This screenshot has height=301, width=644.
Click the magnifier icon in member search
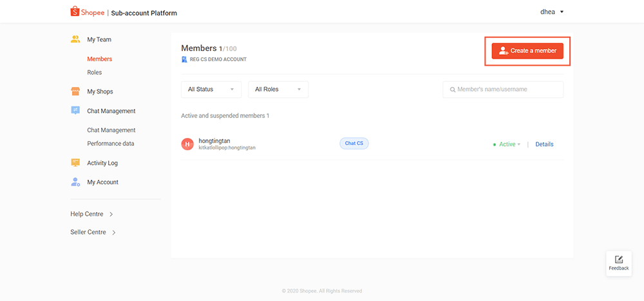click(453, 90)
